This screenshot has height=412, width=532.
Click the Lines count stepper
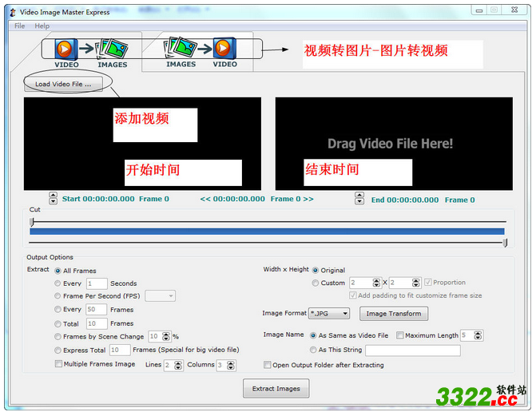178,365
